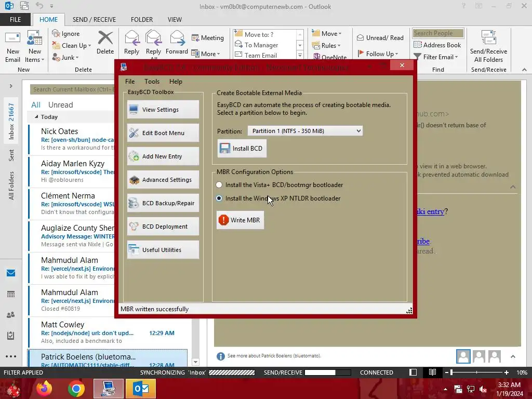The image size is (532, 399).
Task: Click the New Email icon in Outlook
Action: click(12, 46)
